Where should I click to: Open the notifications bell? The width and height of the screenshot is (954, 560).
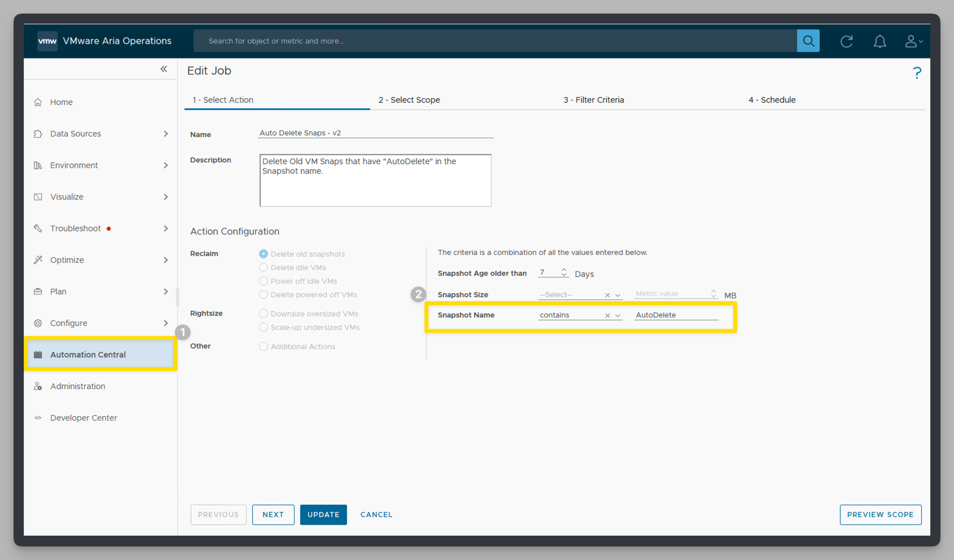pyautogui.click(x=880, y=41)
